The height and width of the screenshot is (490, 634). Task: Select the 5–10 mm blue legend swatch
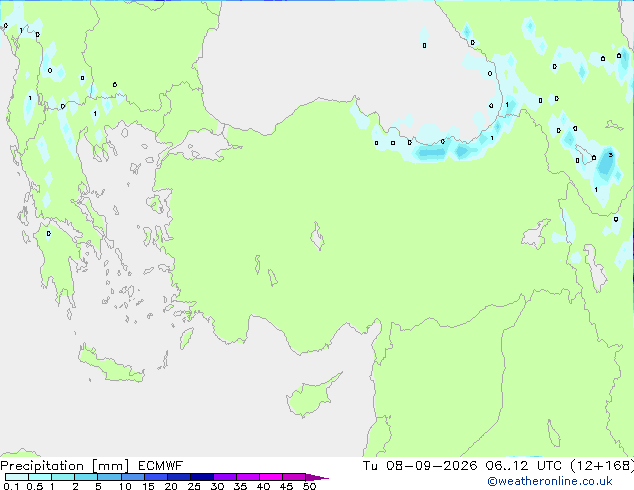pyautogui.click(x=109, y=477)
